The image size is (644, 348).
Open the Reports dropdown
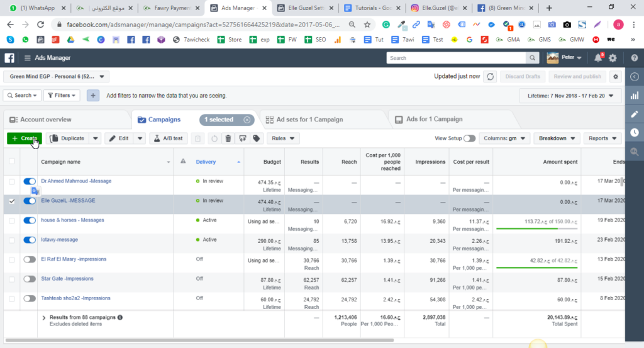[602, 138]
